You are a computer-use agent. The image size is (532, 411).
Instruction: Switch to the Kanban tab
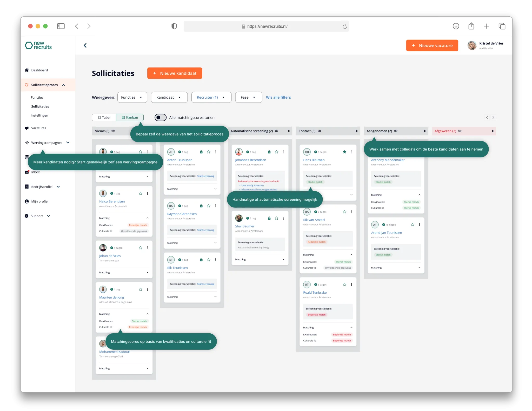click(130, 117)
